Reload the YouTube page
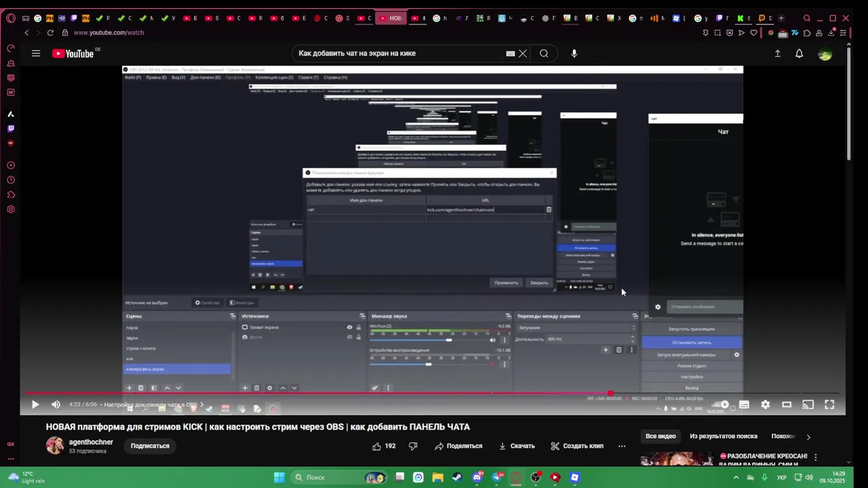 [x=50, y=33]
